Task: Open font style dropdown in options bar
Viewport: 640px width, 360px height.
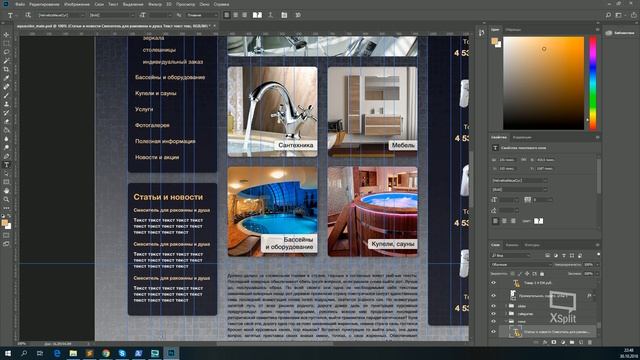Action: (x=112, y=15)
